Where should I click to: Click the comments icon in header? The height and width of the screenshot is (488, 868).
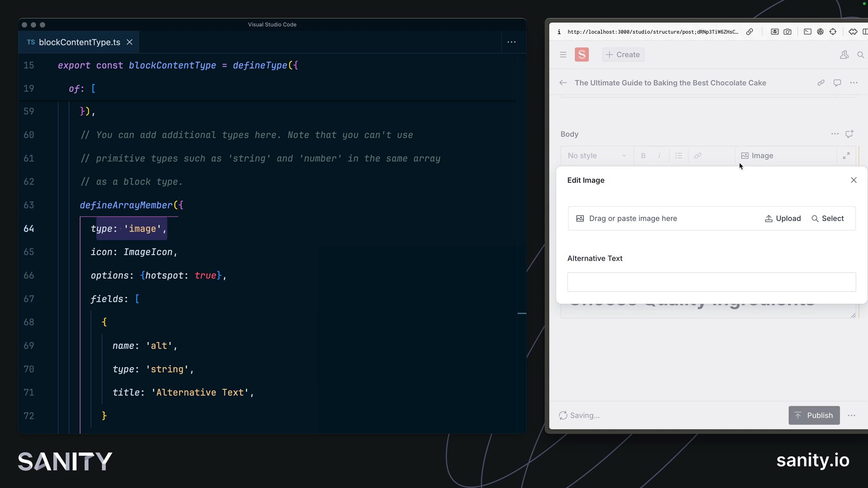(x=837, y=83)
